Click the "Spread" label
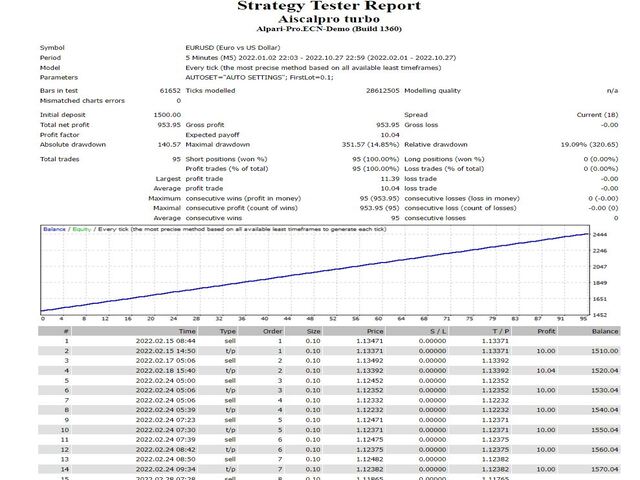Image resolution: width=640 pixels, height=480 pixels. click(x=416, y=115)
